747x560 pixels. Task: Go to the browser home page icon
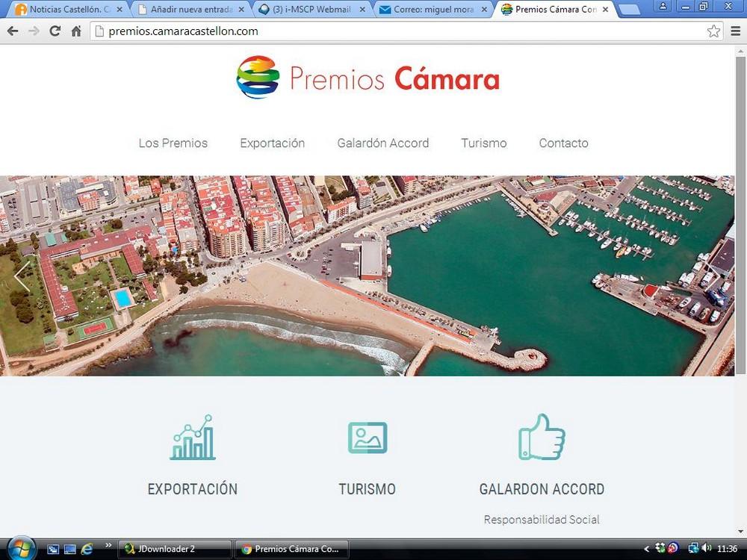pos(76,31)
